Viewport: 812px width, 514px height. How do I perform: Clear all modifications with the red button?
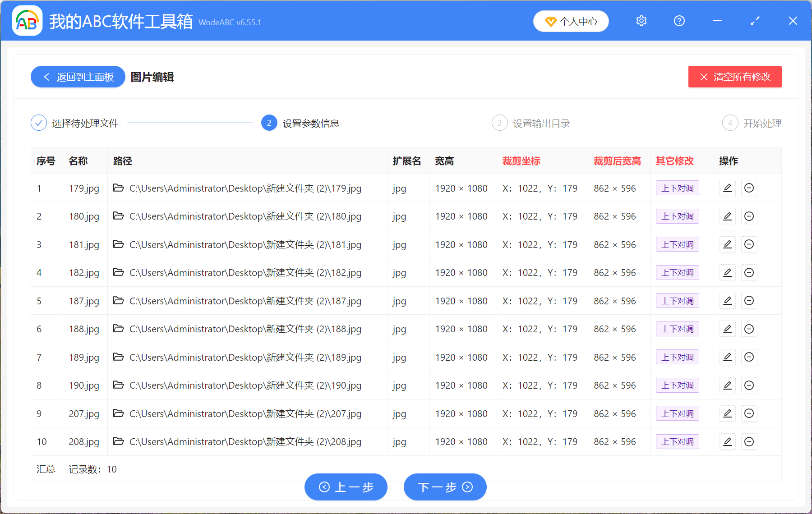[734, 77]
